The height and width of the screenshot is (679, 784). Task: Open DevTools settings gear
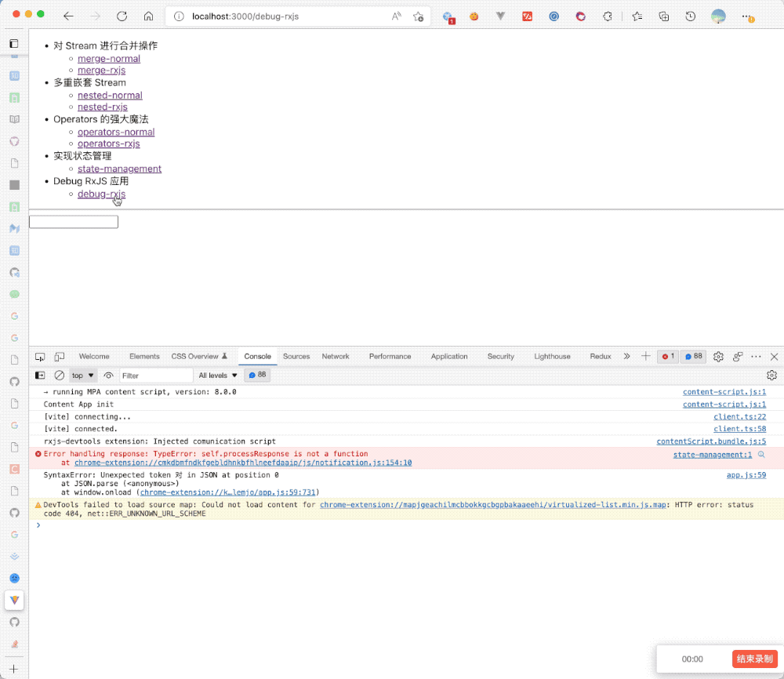(718, 356)
